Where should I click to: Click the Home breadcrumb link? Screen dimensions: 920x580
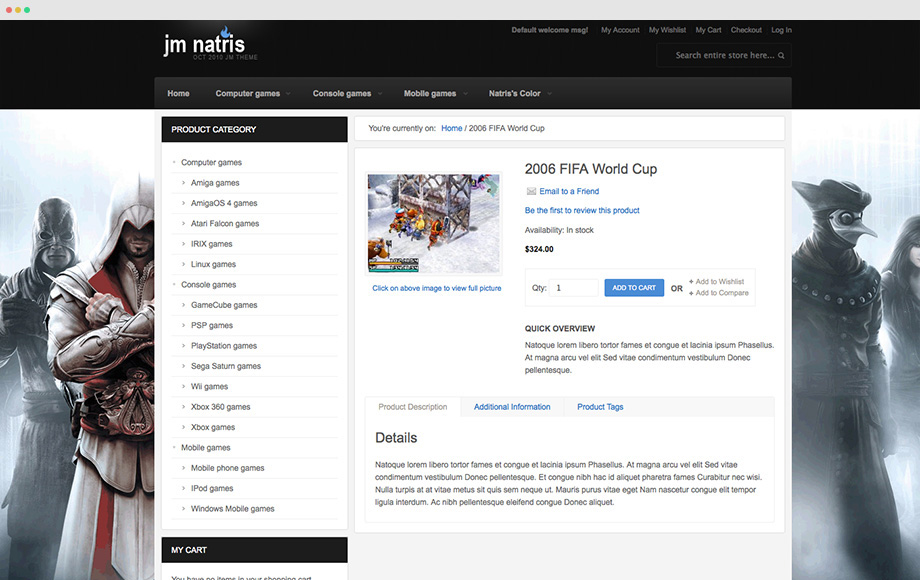[452, 128]
